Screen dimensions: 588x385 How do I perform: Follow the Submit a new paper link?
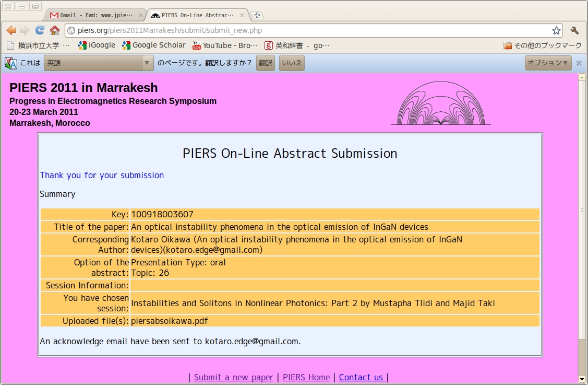coord(233,377)
